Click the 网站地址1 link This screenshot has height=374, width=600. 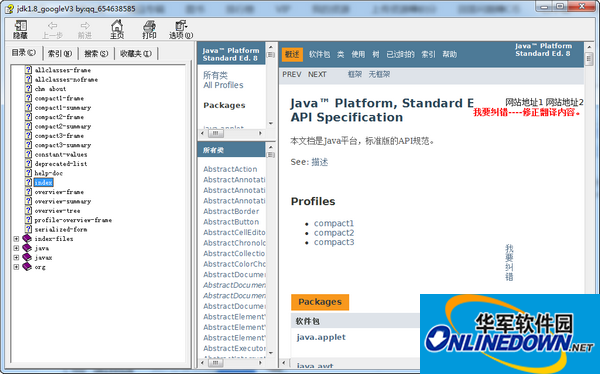pyautogui.click(x=524, y=102)
